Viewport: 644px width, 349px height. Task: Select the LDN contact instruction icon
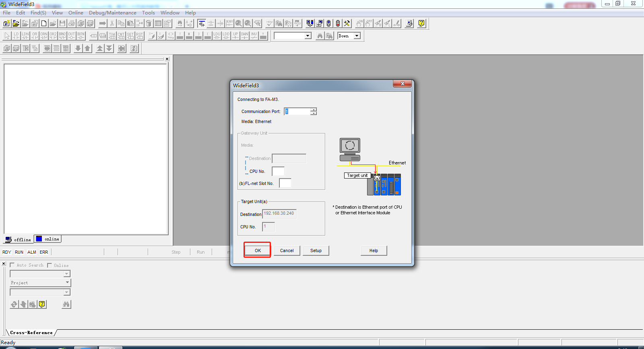[x=25, y=36]
